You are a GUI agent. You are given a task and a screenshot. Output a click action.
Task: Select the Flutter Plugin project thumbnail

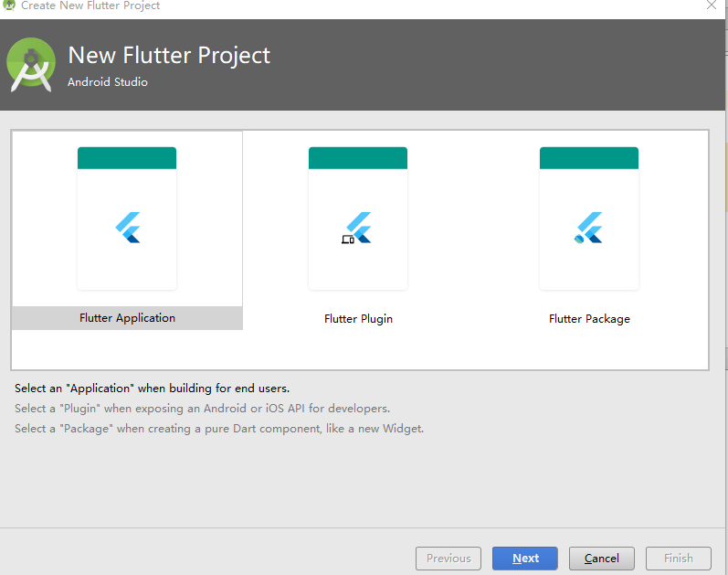(358, 218)
